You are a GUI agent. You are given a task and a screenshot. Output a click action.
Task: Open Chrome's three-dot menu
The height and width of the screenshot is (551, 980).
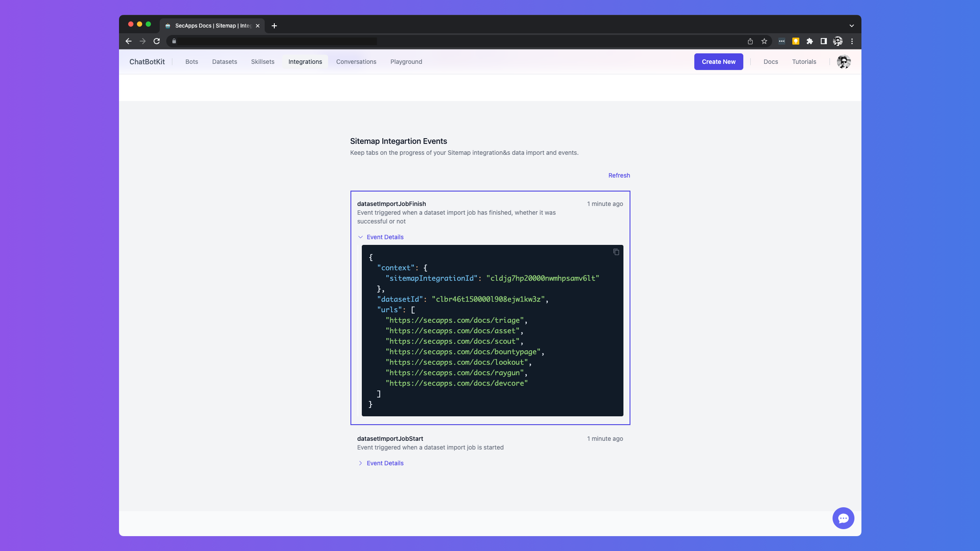[x=852, y=41]
